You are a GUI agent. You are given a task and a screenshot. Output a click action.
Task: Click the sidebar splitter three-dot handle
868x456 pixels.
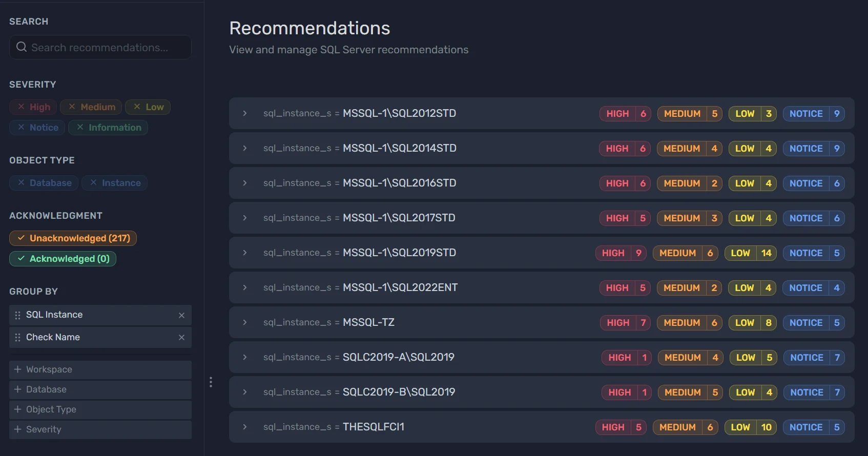[211, 382]
